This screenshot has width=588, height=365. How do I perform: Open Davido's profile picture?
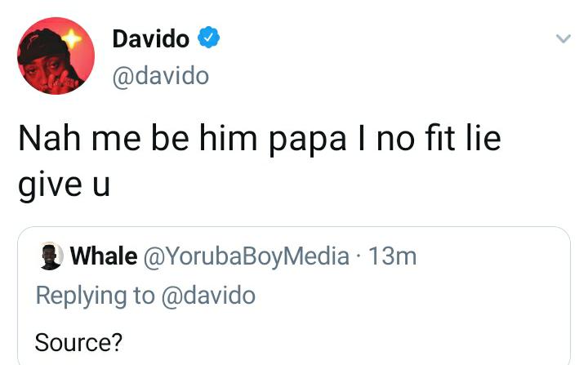pos(56,56)
